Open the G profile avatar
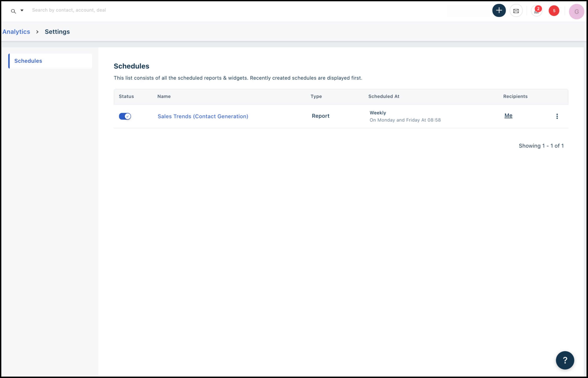588x378 pixels. [576, 12]
